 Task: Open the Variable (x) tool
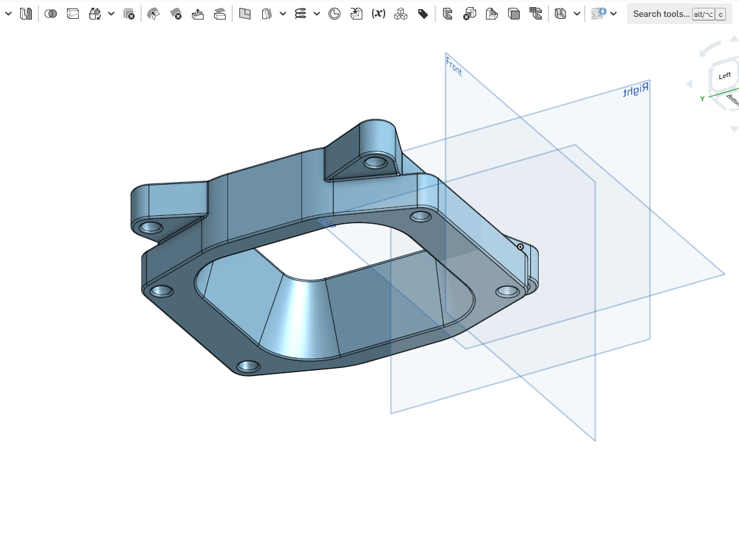[x=379, y=14]
